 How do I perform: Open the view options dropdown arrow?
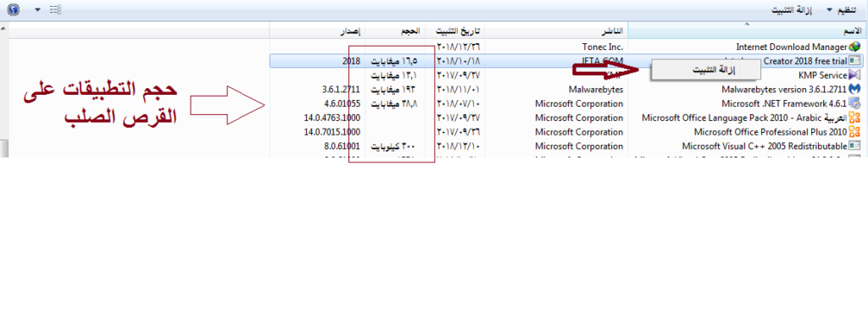coord(37,10)
